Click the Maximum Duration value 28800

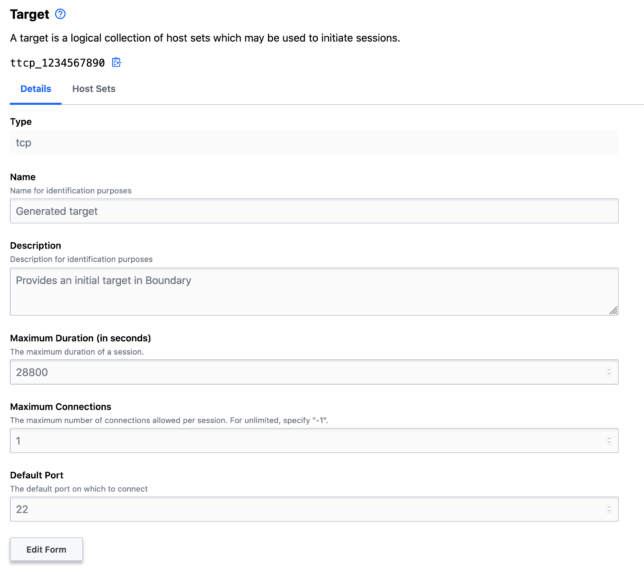(x=300, y=372)
